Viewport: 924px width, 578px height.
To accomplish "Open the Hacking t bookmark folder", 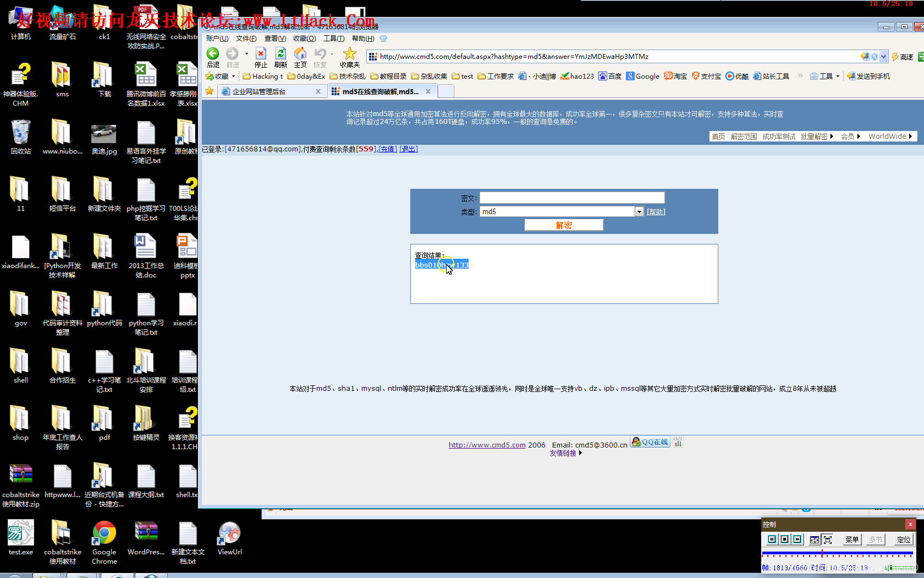I will click(263, 76).
